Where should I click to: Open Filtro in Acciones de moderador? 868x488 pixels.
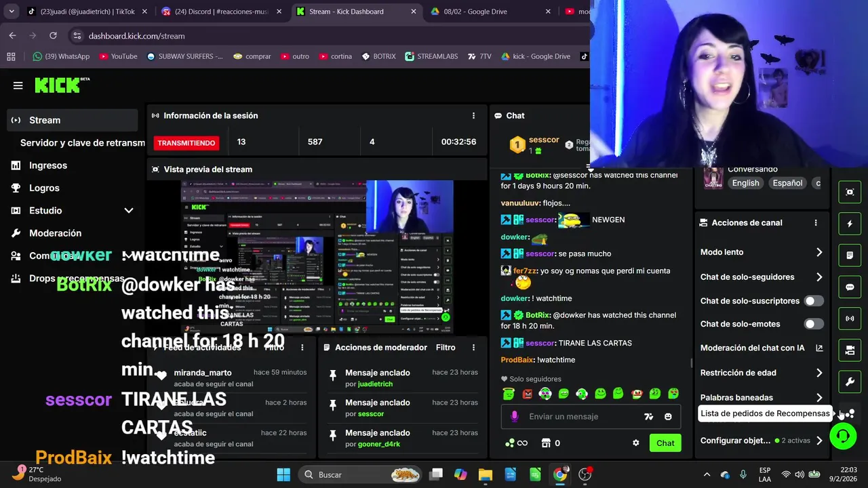click(x=446, y=348)
